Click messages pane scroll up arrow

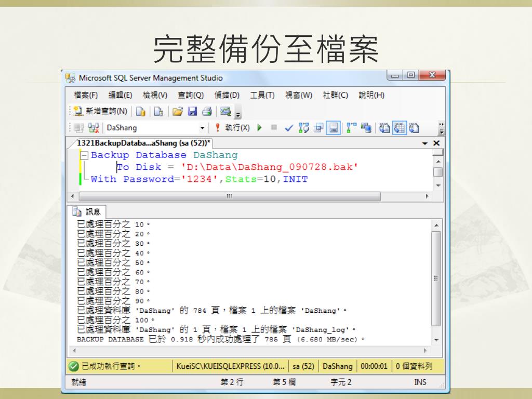point(436,225)
